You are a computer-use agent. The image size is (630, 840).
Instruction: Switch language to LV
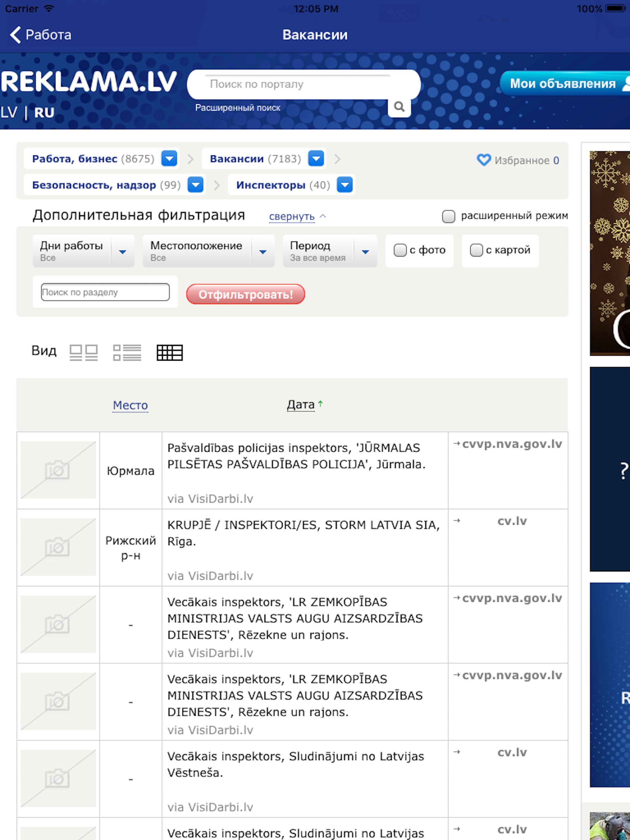tap(9, 113)
